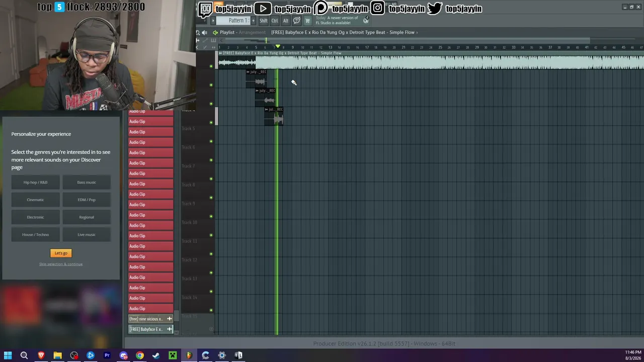Image resolution: width=644 pixels, height=362 pixels.
Task: Open Adobe Premiere Pro from taskbar
Action: (107, 355)
